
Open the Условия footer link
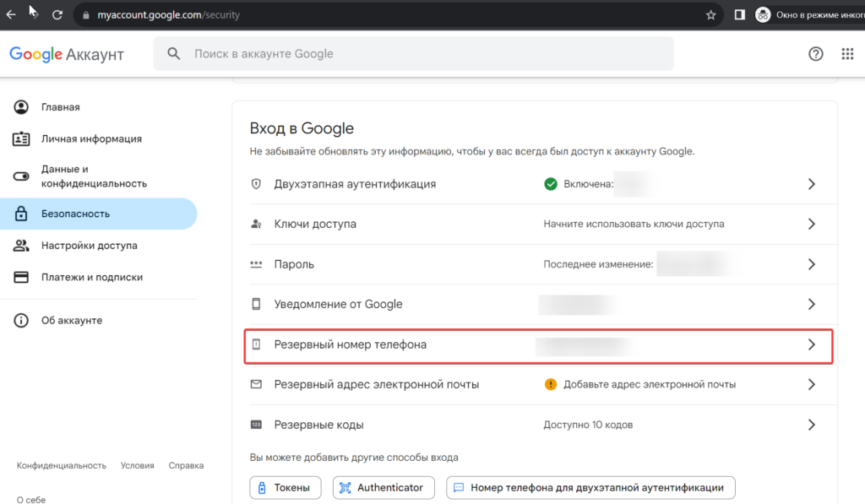tap(138, 465)
